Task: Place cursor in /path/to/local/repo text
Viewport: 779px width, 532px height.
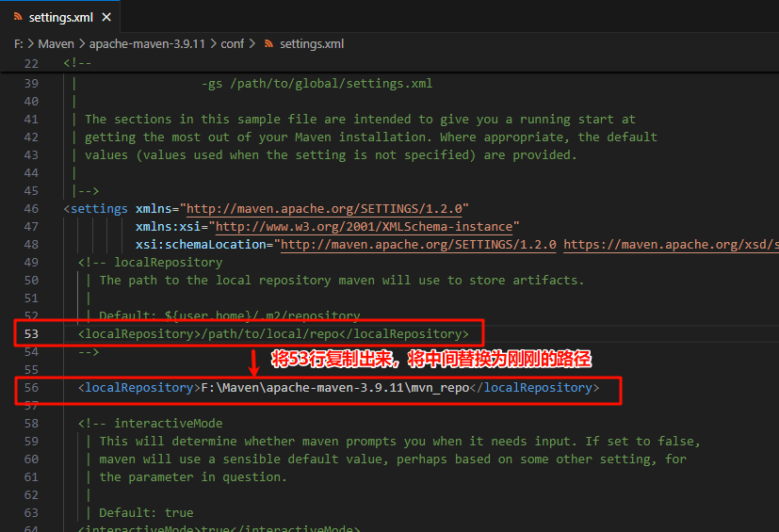Action: [x=271, y=334]
